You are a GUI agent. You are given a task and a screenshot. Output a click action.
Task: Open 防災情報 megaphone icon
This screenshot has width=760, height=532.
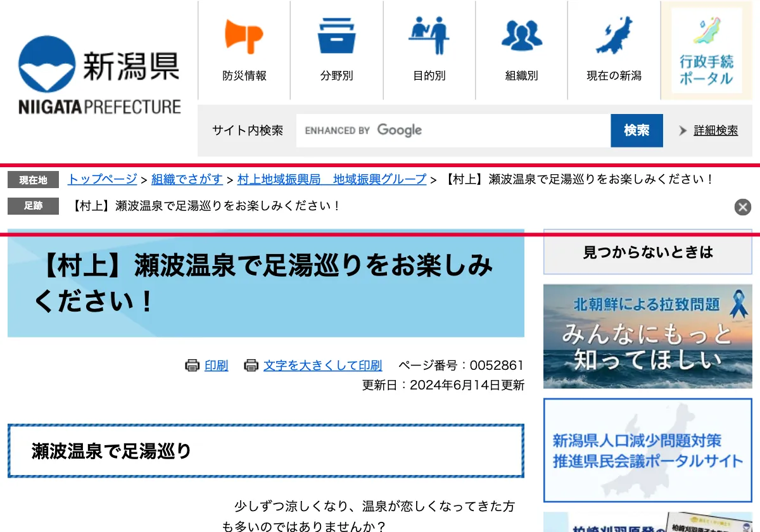coord(244,35)
